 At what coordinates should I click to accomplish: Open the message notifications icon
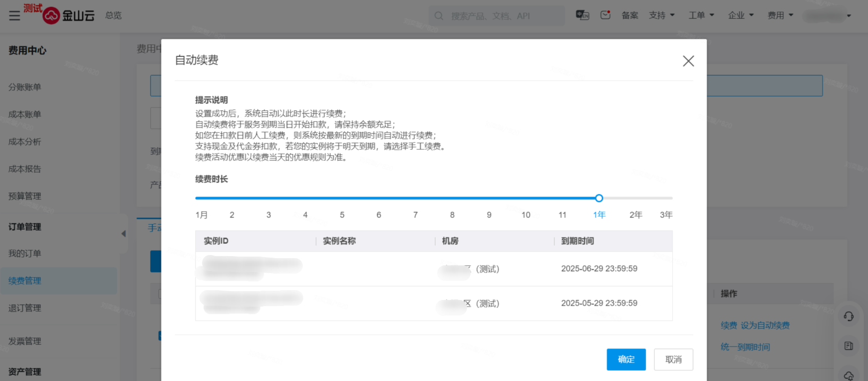click(606, 15)
